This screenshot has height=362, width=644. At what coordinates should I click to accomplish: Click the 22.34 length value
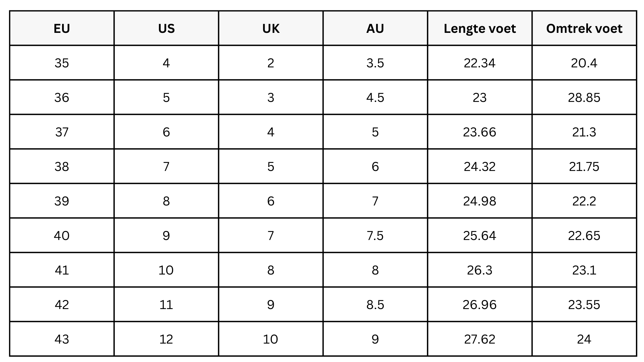tap(480, 63)
